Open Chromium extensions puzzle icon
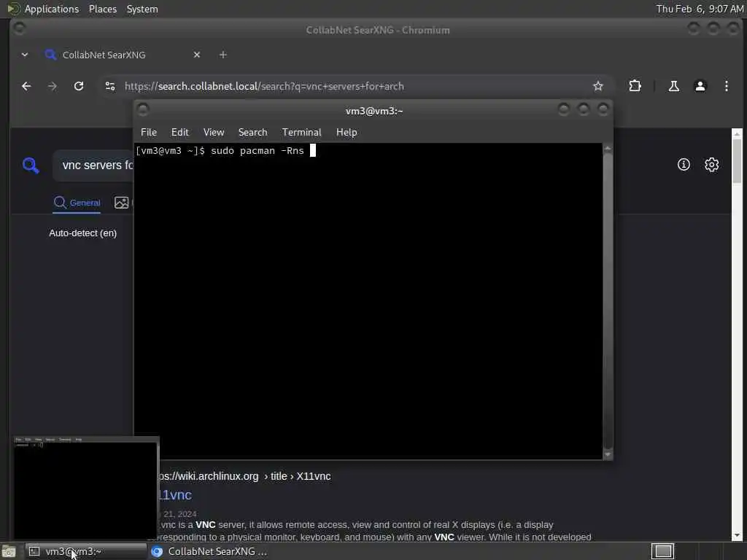This screenshot has height=560, width=747. (x=635, y=86)
